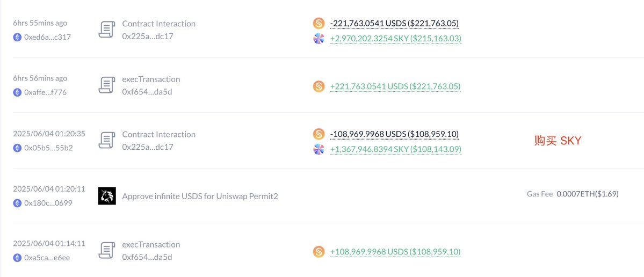Click USDS token icon next to -221,763.0541 USDS

[x=319, y=24]
